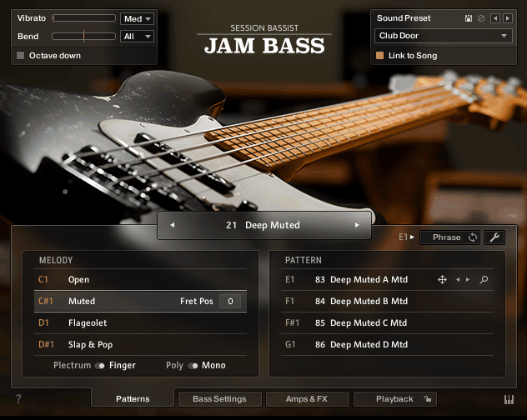Click the Mono label

tap(213, 366)
